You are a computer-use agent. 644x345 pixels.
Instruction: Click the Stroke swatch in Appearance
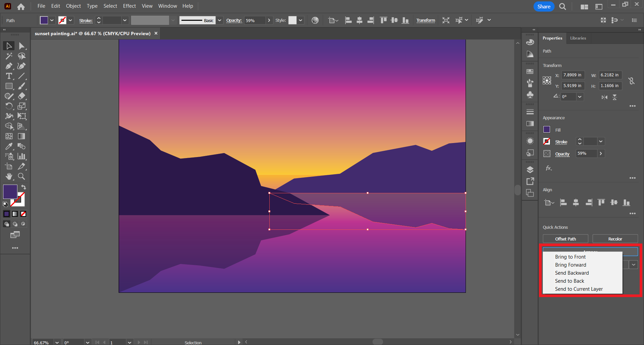(x=547, y=141)
